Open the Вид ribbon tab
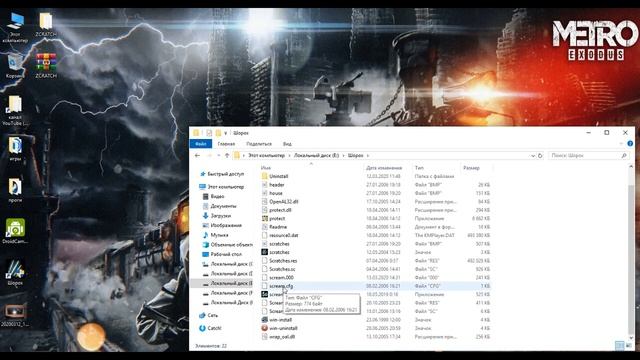This screenshot has height=360, width=640. [x=287, y=144]
